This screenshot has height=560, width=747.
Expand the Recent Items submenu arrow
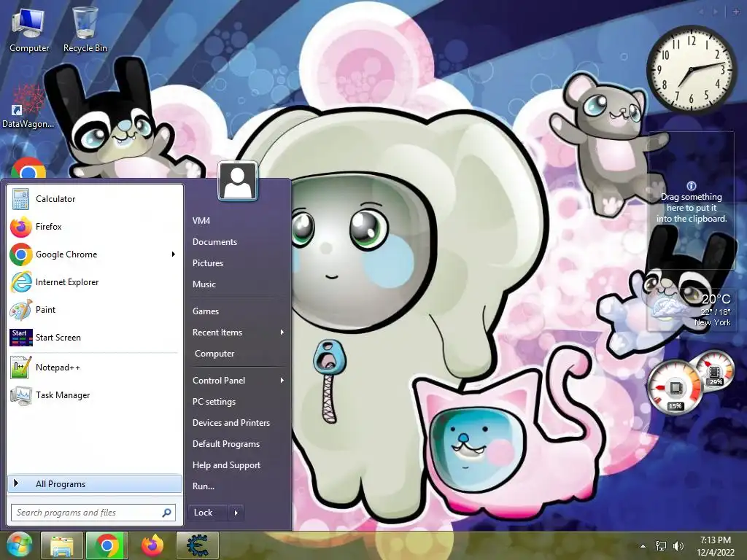coord(282,332)
